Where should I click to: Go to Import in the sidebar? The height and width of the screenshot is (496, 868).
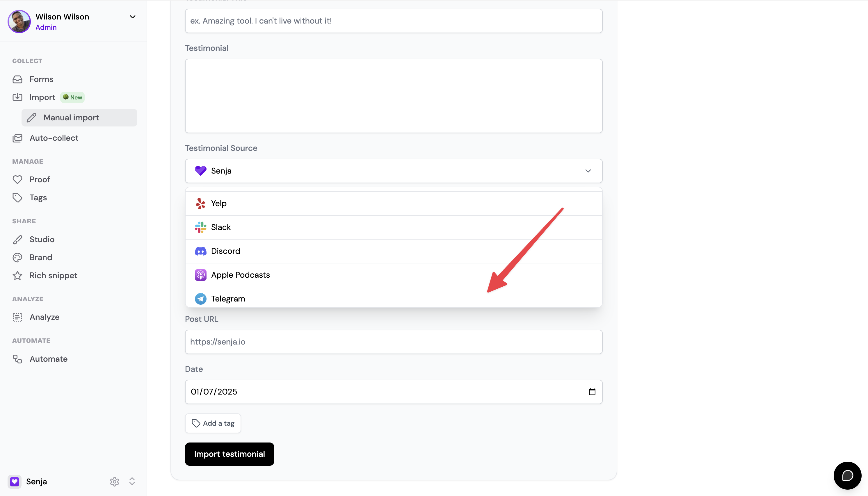pyautogui.click(x=42, y=97)
